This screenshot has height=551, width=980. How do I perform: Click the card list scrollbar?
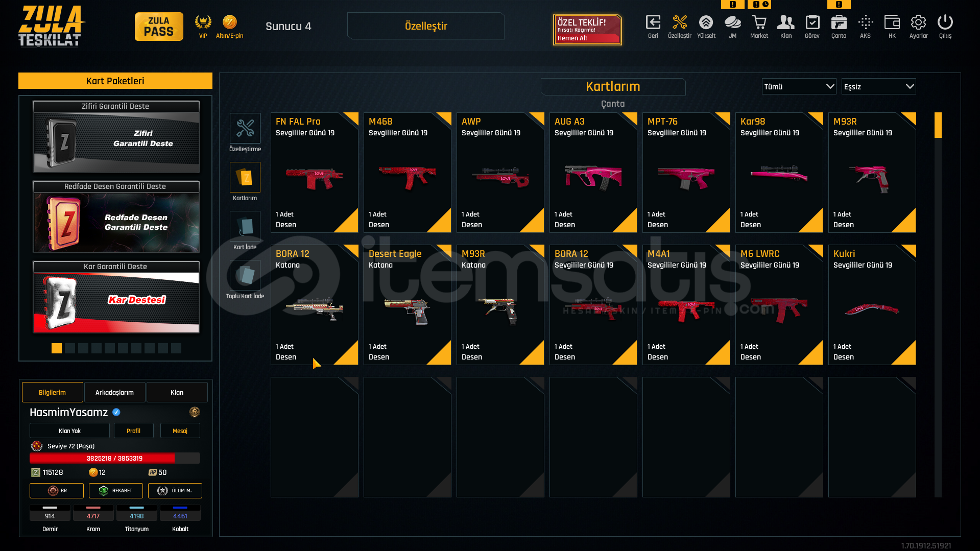(938, 304)
